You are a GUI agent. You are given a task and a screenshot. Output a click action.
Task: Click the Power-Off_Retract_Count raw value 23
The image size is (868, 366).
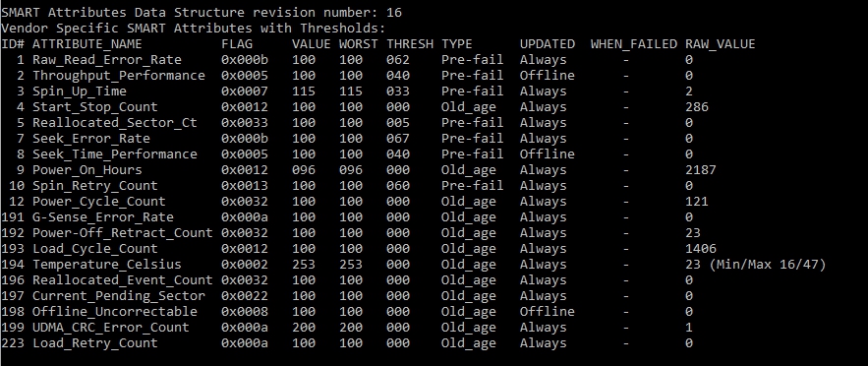point(692,233)
